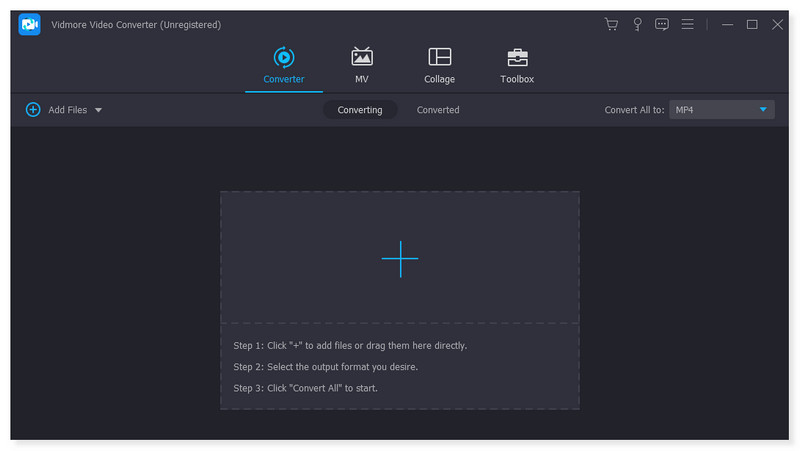
Task: Click the circled plus Add Files icon
Action: coord(33,110)
